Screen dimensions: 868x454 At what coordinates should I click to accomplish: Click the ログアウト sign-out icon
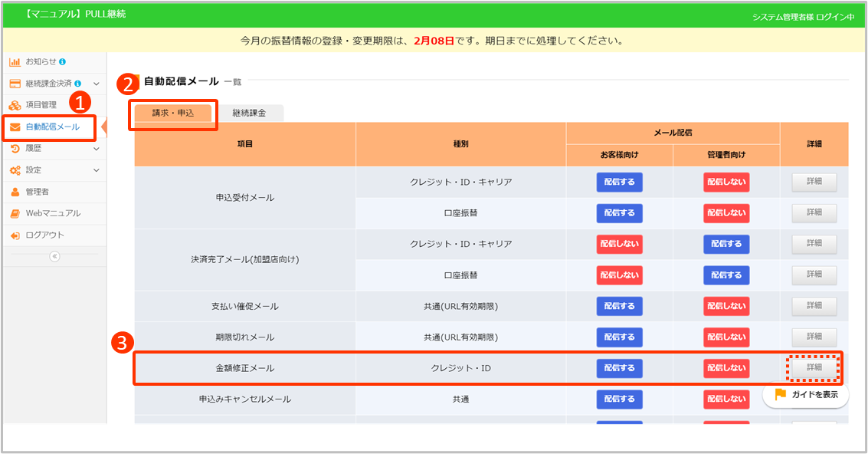pyautogui.click(x=15, y=235)
